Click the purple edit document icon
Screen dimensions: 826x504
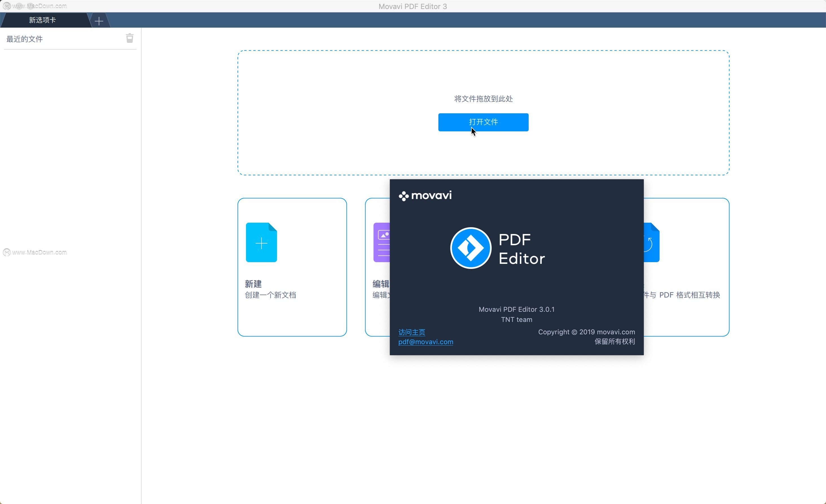pos(381,242)
